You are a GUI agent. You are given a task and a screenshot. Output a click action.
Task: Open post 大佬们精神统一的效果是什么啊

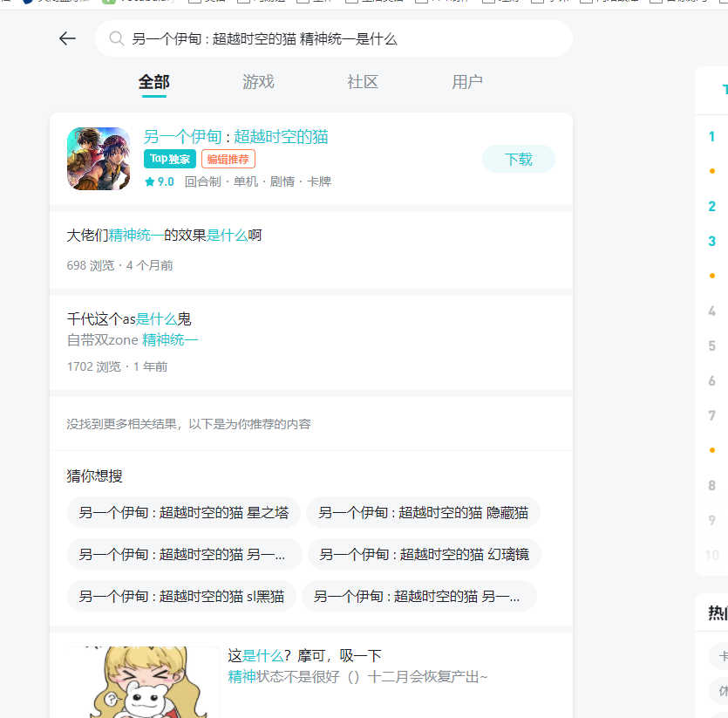(165, 236)
